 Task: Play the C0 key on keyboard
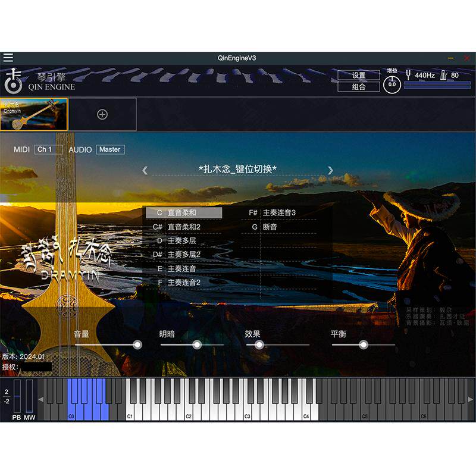click(71, 413)
